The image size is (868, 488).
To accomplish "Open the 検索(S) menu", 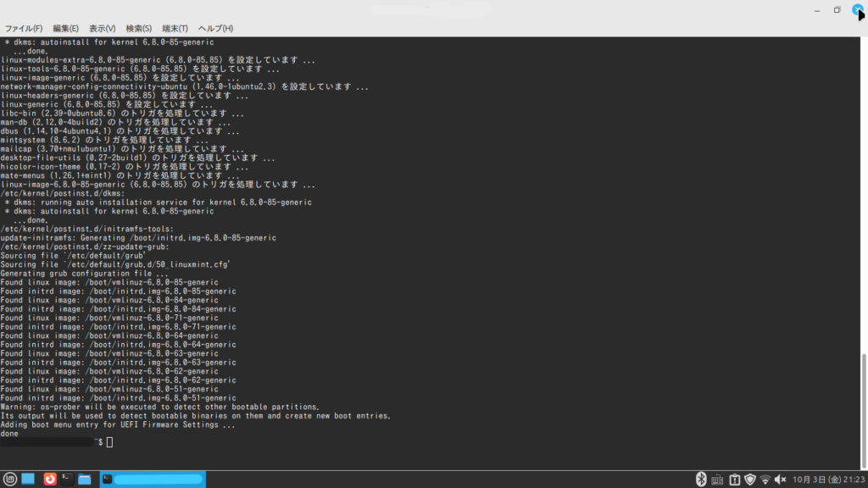I will coord(139,29).
